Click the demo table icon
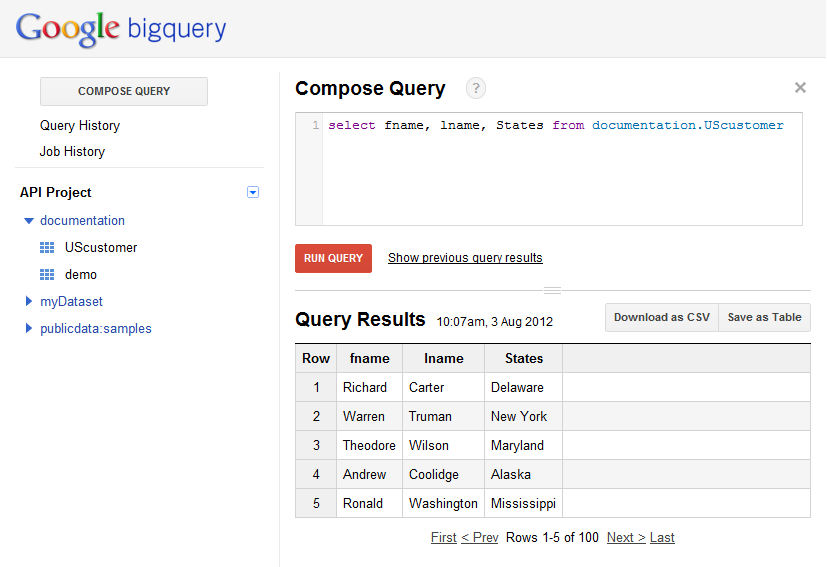827x567 pixels. [47, 274]
